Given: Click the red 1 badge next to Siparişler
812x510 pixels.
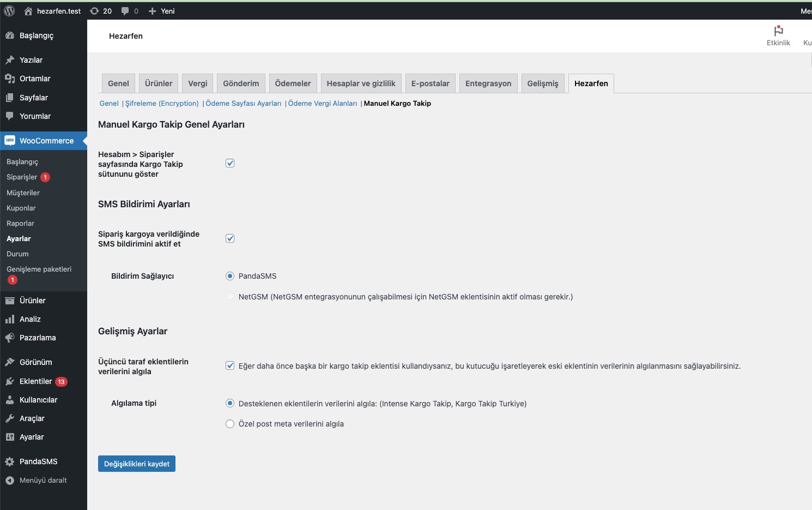Looking at the screenshot, I should pyautogui.click(x=45, y=177).
